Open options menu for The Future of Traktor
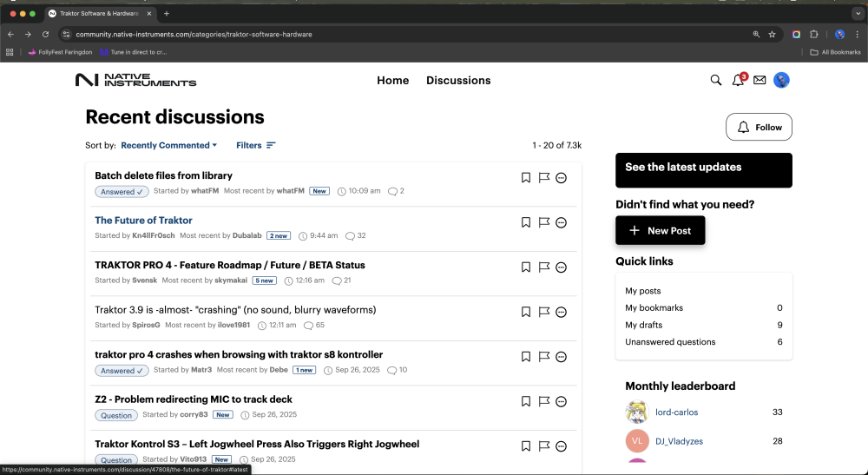Image resolution: width=868 pixels, height=475 pixels. 562,222
